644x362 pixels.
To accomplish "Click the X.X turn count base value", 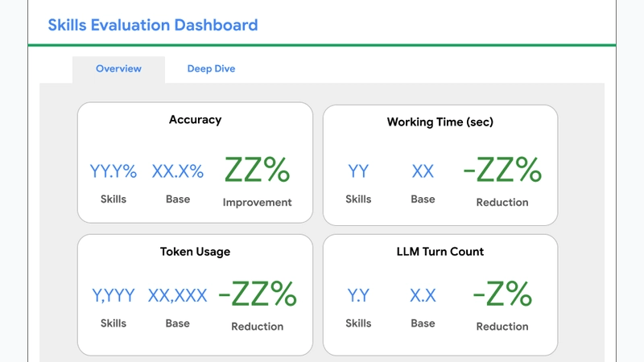I will click(423, 295).
